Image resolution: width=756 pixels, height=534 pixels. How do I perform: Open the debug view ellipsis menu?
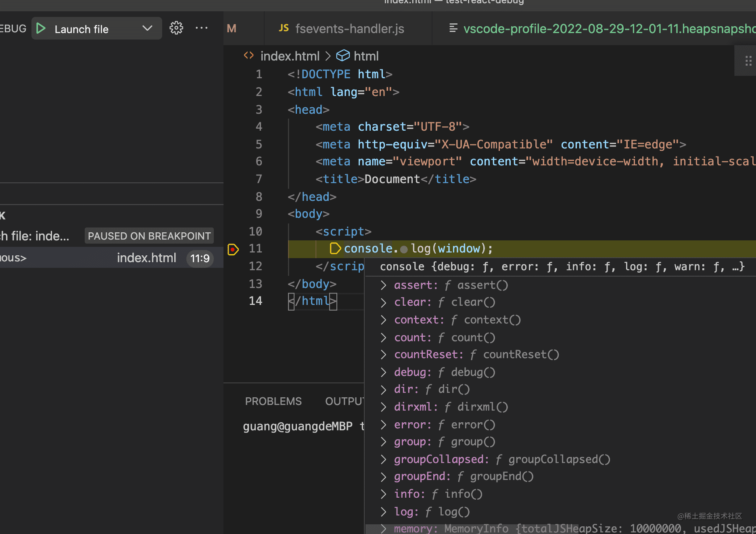(x=201, y=28)
